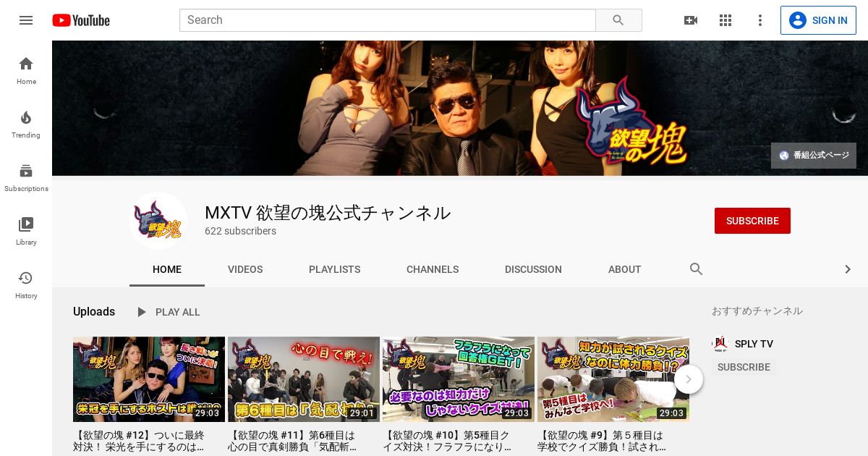Open Library in sidebar

pos(26,232)
